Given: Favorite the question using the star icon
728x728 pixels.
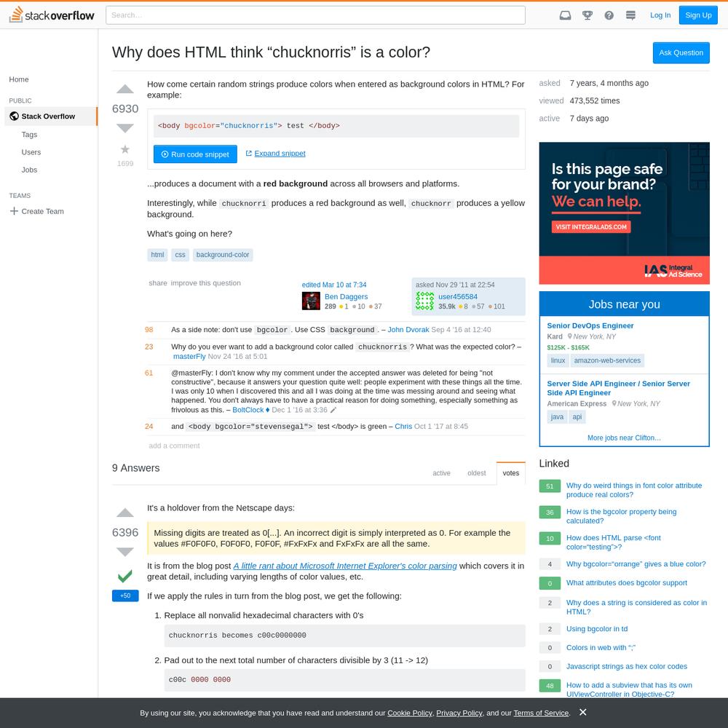Looking at the screenshot, I should click(125, 149).
